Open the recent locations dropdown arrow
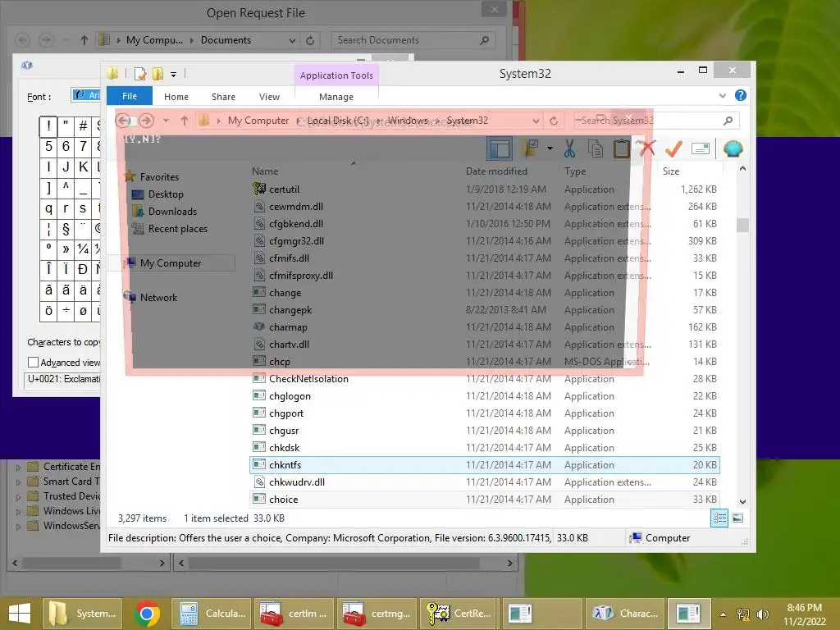Image resolution: width=840 pixels, height=630 pixels. (166, 121)
